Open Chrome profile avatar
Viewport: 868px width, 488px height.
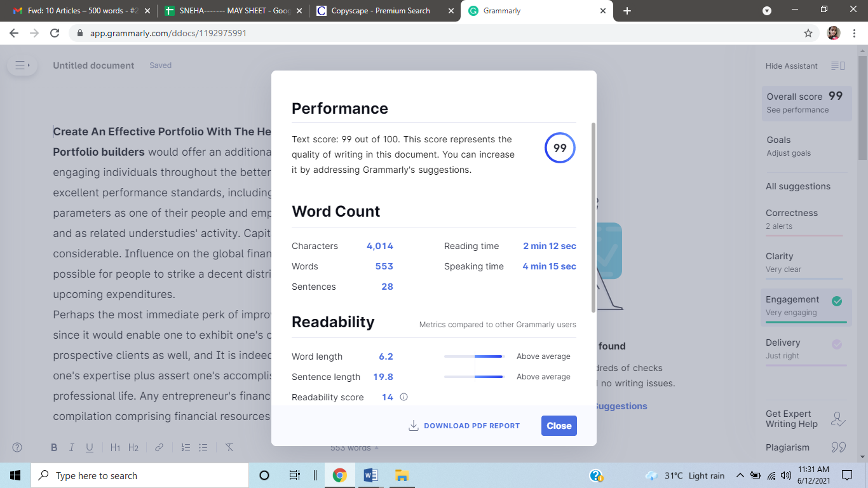tap(834, 33)
